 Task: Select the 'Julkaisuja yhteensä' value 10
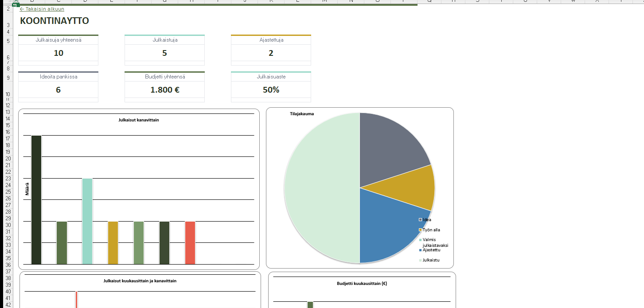[x=59, y=53]
